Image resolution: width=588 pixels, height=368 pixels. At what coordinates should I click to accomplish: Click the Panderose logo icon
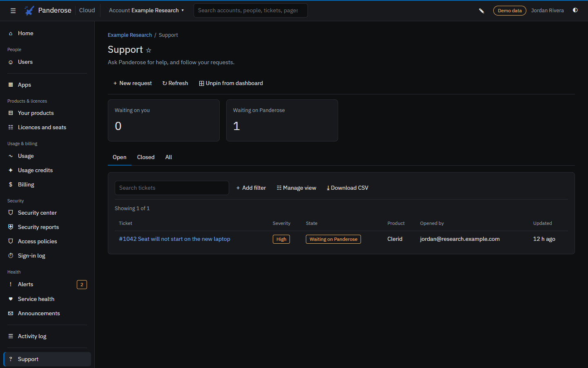pyautogui.click(x=29, y=11)
